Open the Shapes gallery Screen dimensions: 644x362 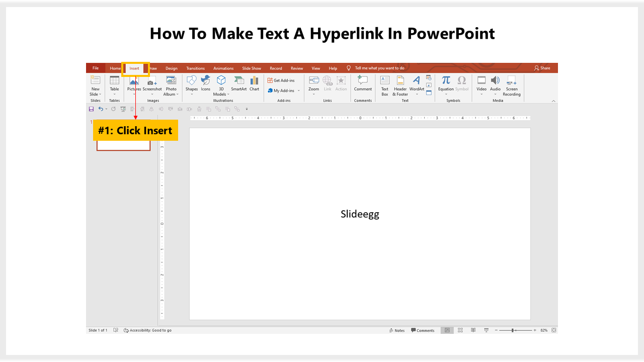(x=192, y=86)
